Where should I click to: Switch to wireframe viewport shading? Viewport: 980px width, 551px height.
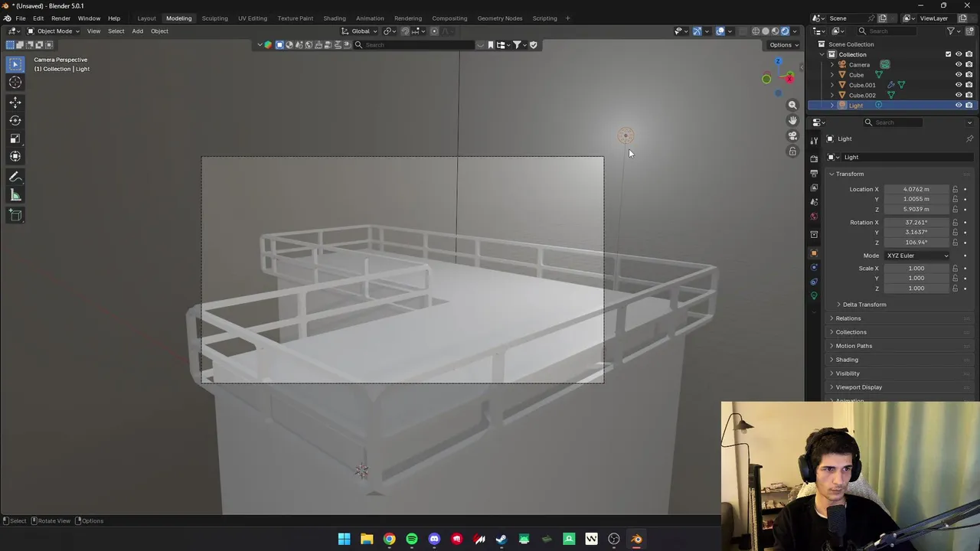(756, 31)
